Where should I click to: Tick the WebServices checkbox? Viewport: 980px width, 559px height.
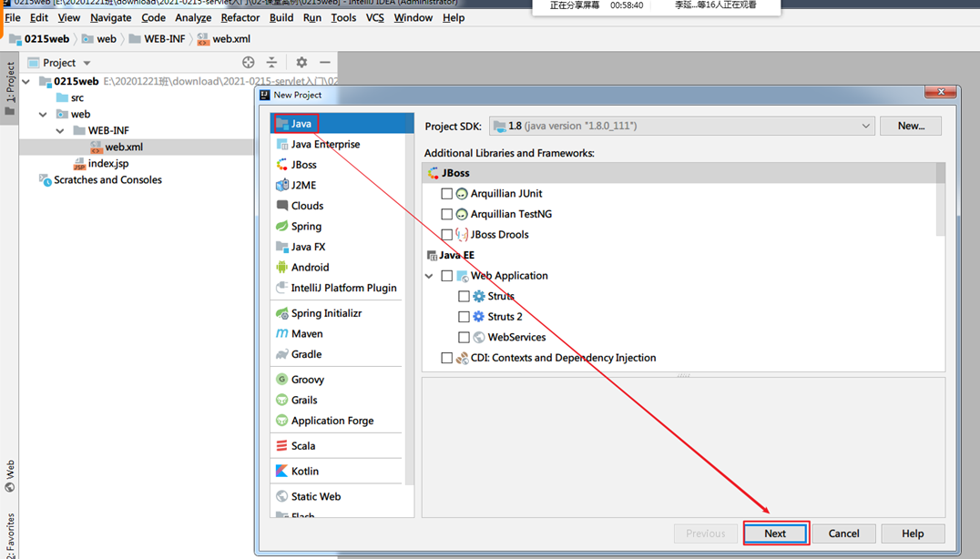pos(464,337)
